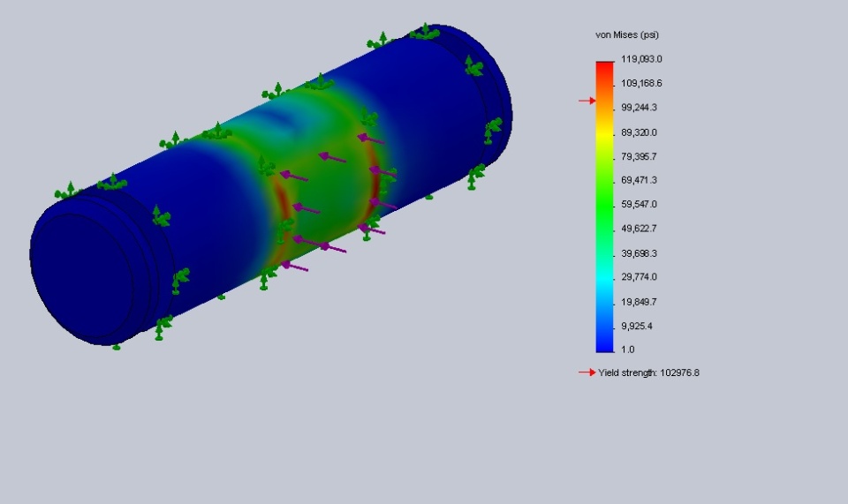The height and width of the screenshot is (504, 848).
Task: Click the legend value 79,395.7
Action: (x=640, y=156)
